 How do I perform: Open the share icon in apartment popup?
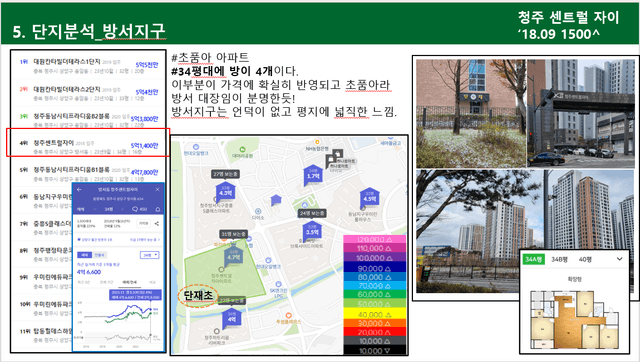(x=157, y=223)
